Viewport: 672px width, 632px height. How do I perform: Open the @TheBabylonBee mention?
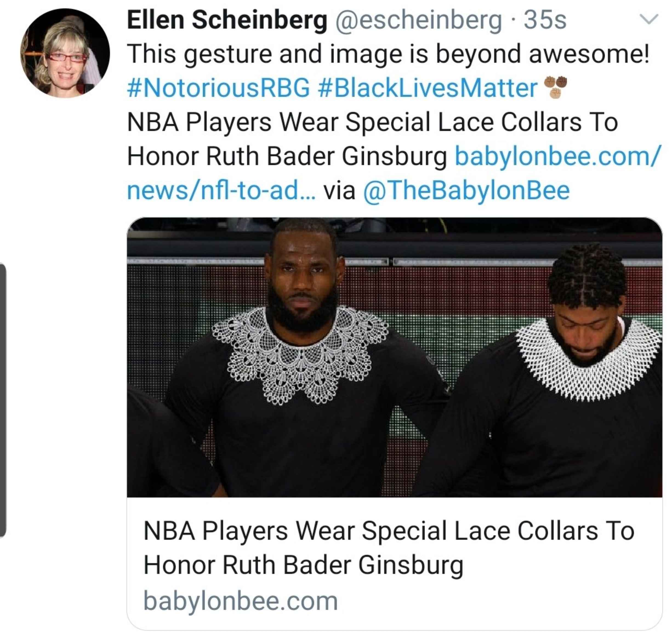(466, 190)
